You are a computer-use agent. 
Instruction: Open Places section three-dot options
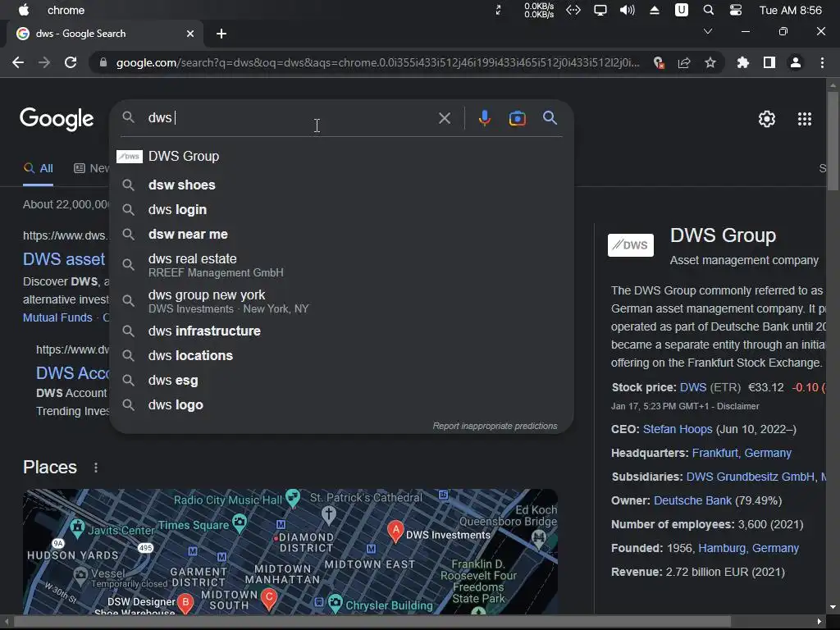(96, 467)
